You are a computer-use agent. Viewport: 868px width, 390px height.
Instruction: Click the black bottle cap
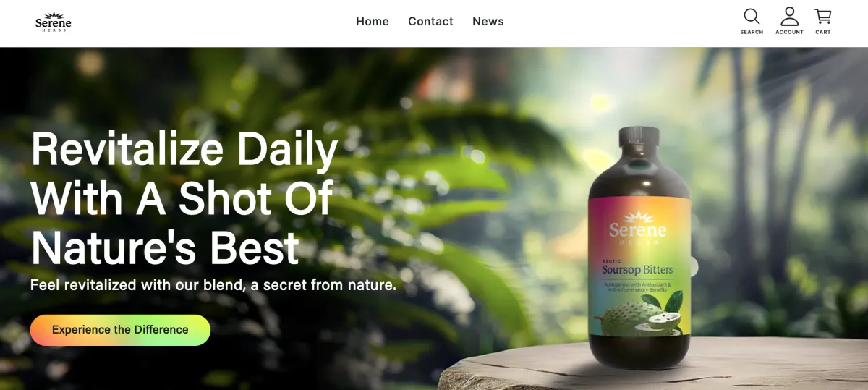[x=639, y=135]
